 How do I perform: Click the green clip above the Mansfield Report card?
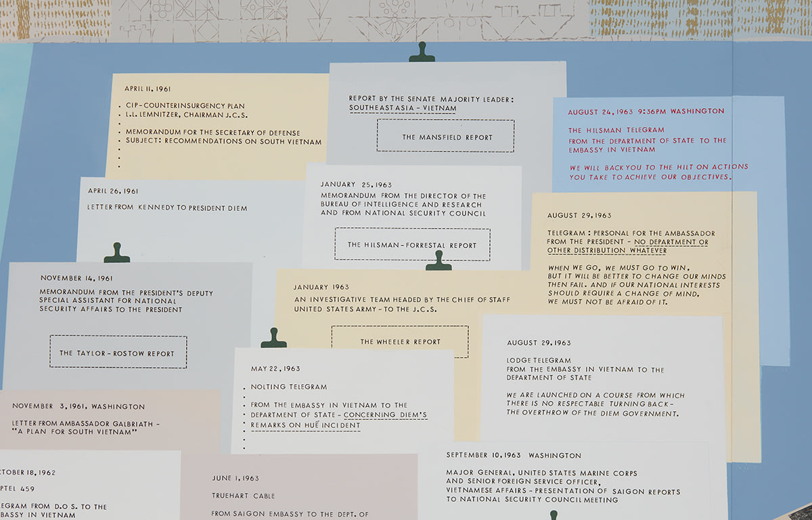pyautogui.click(x=422, y=52)
